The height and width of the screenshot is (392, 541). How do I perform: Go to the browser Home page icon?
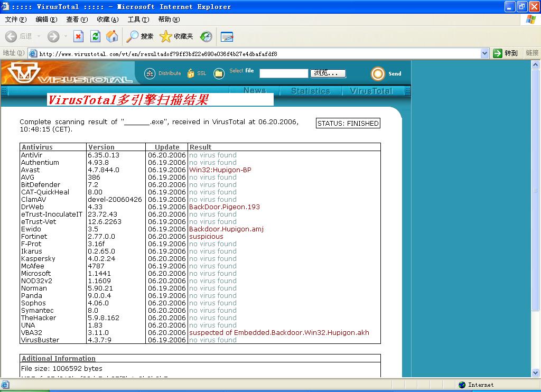[112, 36]
